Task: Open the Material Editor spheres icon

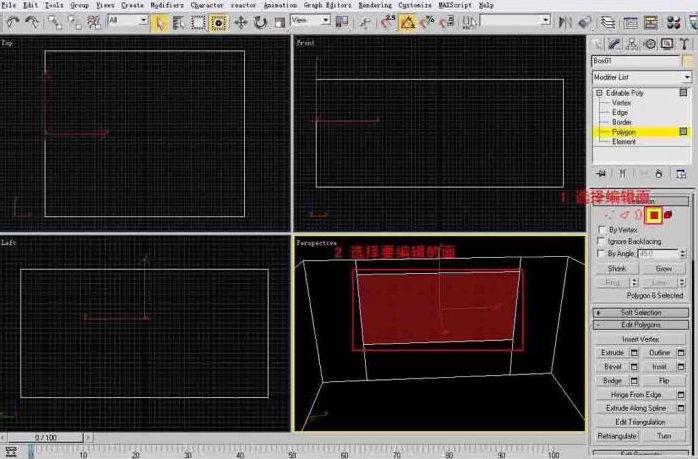Action: (673, 22)
